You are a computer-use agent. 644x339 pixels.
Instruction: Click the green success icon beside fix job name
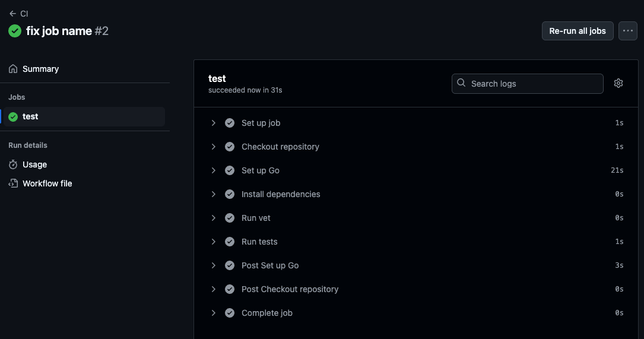15,31
